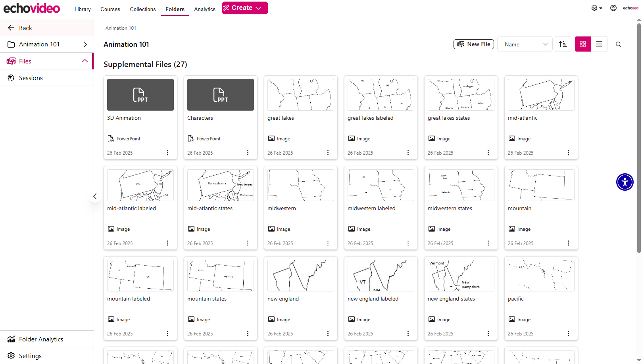This screenshot has width=642, height=364.
Task: Open more options for midwestern image
Action: (328, 243)
